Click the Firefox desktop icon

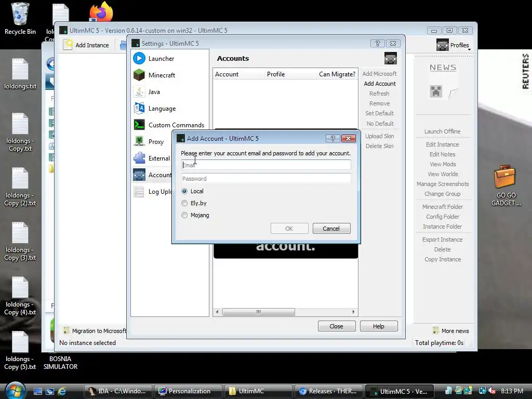101,12
